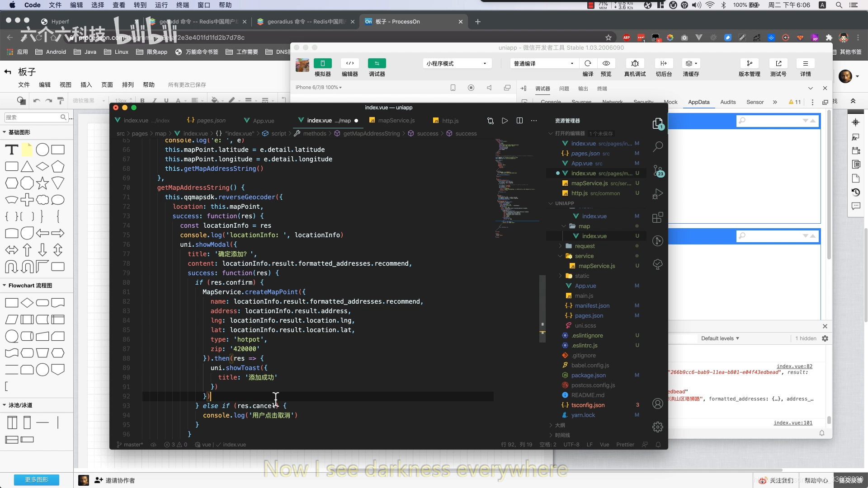
Task: Click the 真机调试 icon in WeChat devtools
Action: (x=635, y=64)
